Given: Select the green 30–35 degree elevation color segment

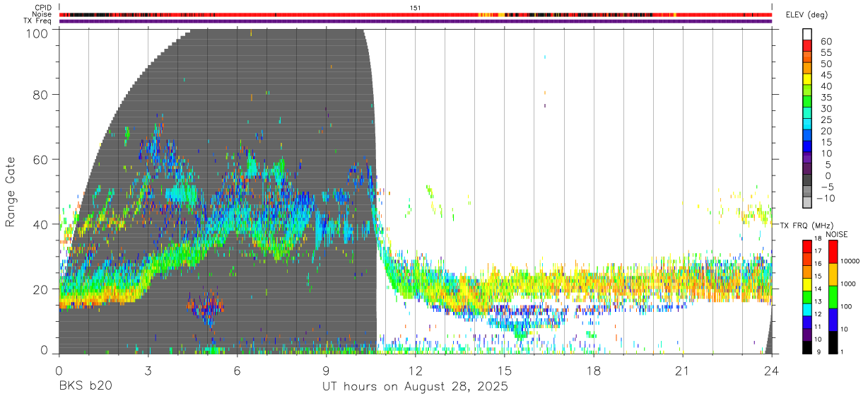Looking at the screenshot, I should pos(807,101).
